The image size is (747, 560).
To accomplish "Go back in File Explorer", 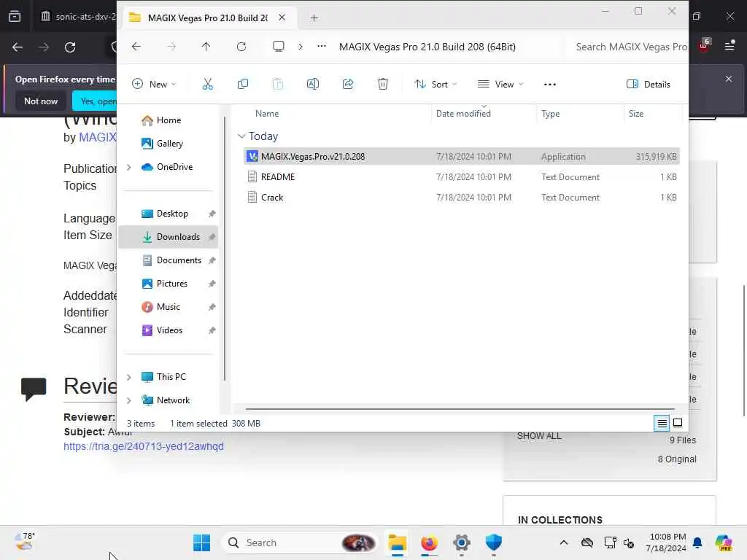I will (x=136, y=47).
